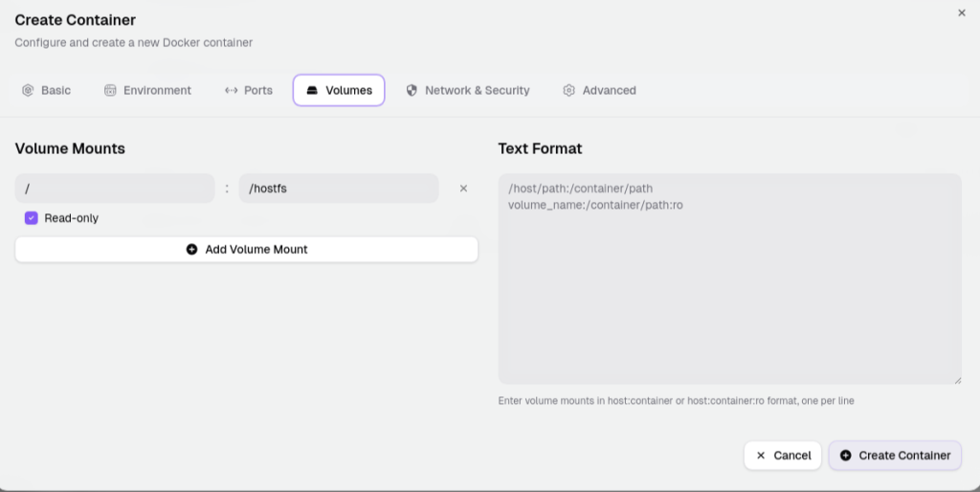Image resolution: width=980 pixels, height=492 pixels.
Task: Click the dialog subtitle about Docker container
Action: coord(134,42)
